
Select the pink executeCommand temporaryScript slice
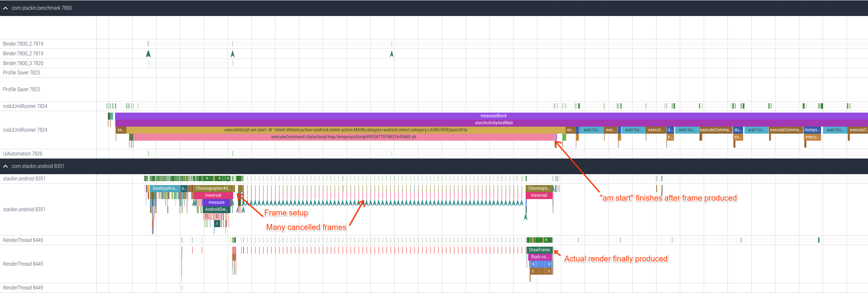coord(343,137)
